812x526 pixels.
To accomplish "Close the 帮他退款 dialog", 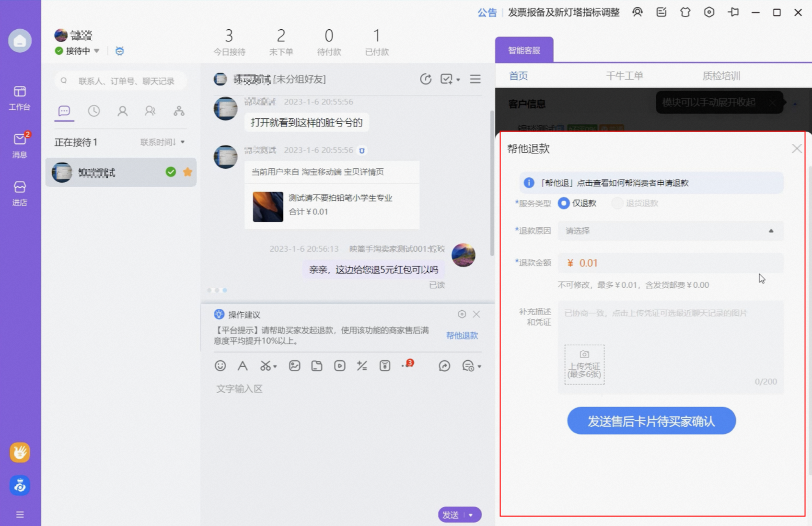I will point(797,149).
